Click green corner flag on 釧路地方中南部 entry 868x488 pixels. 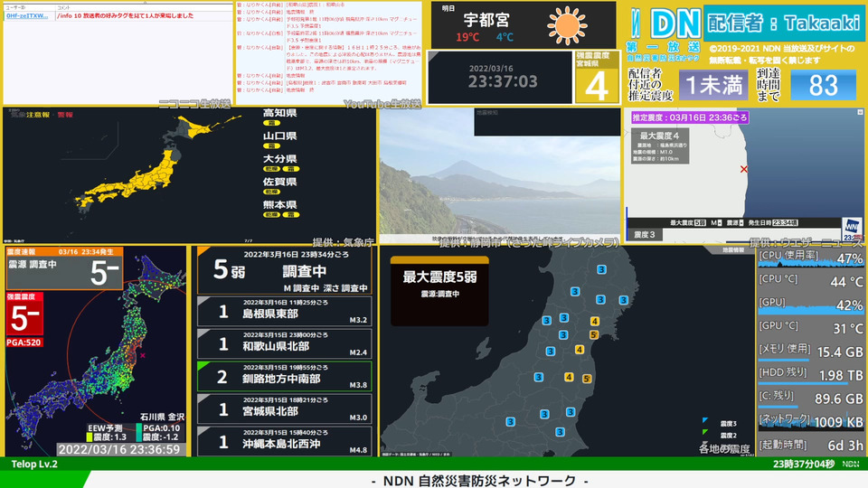(x=203, y=366)
